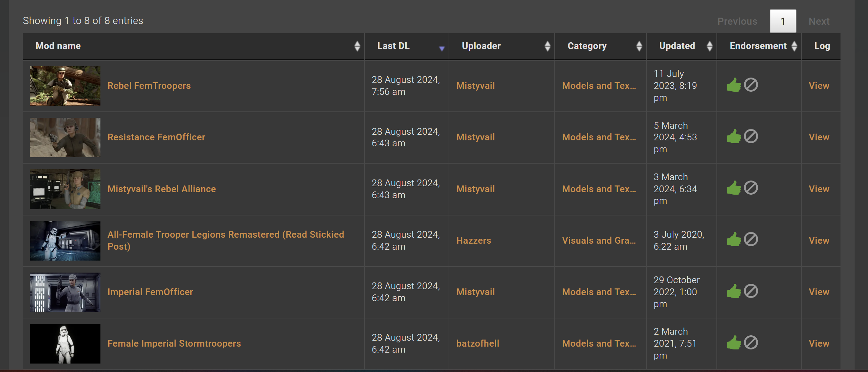Abstain from endorsing Female Imperial Stormtroopers
This screenshot has height=372, width=868.
tap(751, 343)
